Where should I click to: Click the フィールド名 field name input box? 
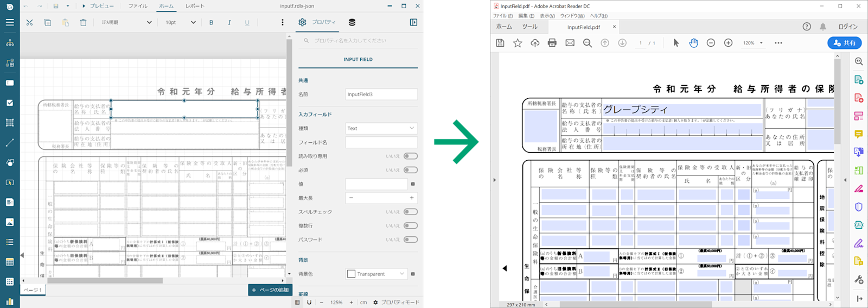click(x=381, y=142)
